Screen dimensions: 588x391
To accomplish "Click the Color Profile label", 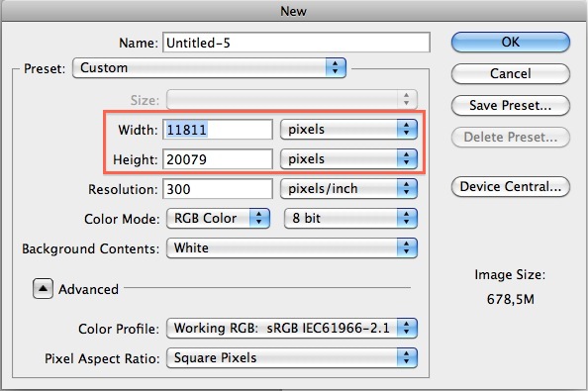I will click(x=119, y=329).
